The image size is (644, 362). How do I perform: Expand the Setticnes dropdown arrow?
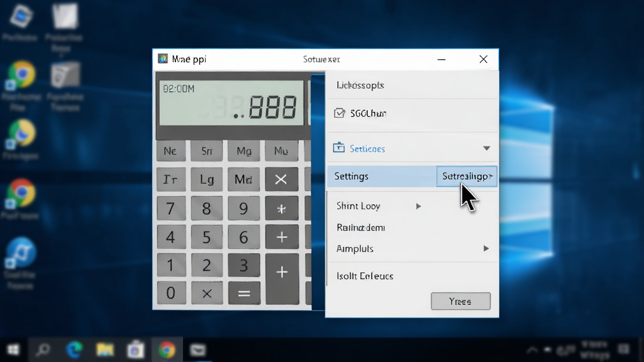click(486, 148)
